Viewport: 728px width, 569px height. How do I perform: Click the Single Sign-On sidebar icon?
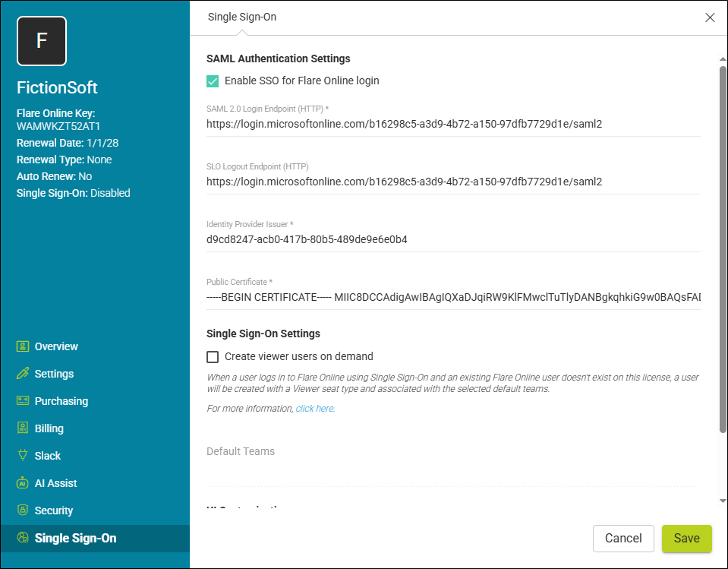[23, 537]
